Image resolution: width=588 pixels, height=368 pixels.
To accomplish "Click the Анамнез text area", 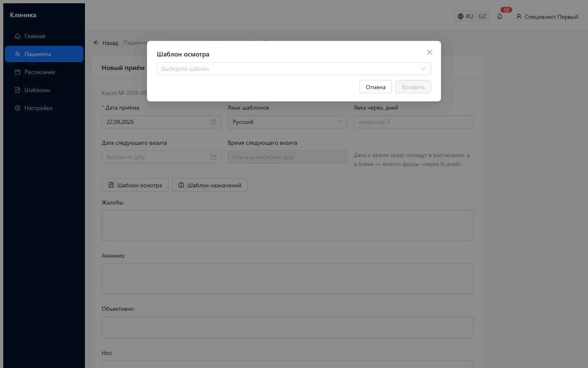I will (287, 279).
